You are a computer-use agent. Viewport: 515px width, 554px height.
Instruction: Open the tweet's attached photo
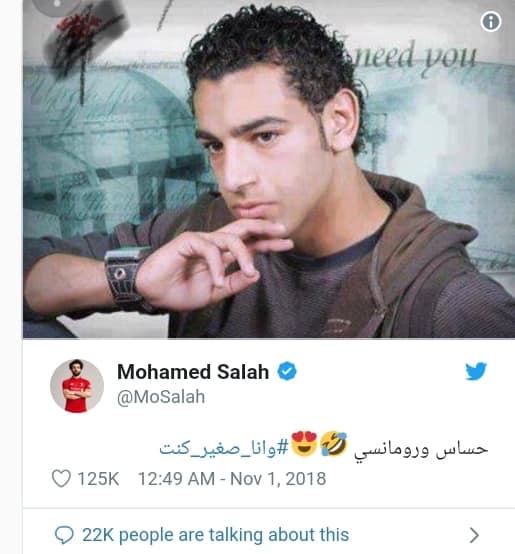pos(269,169)
